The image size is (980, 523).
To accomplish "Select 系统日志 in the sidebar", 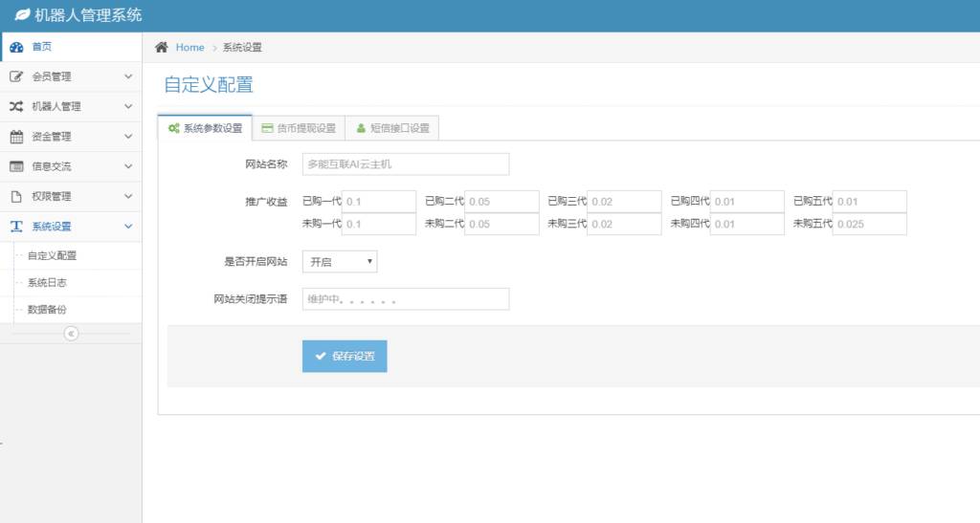I will 47,283.
